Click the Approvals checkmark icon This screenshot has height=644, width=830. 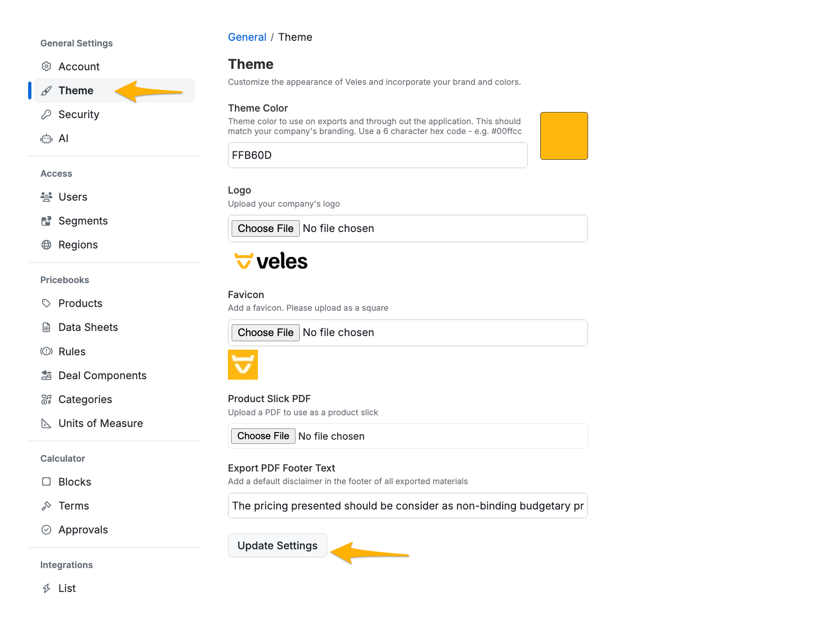[46, 530]
